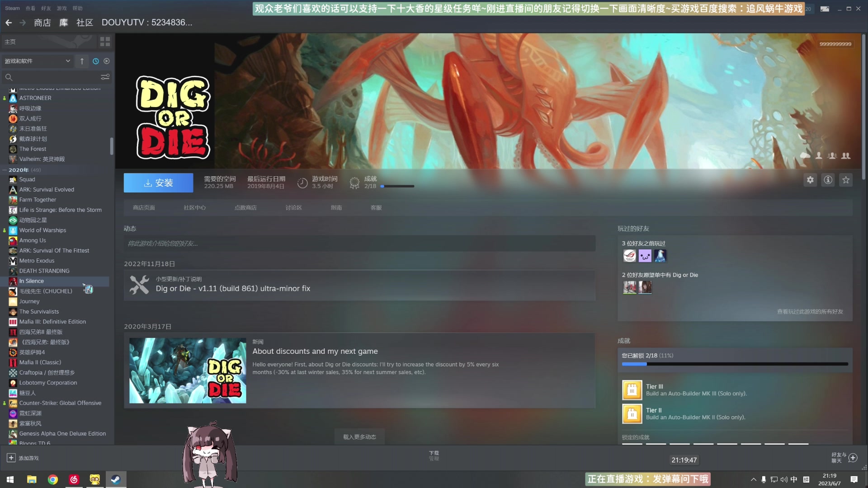Image resolution: width=868 pixels, height=488 pixels.
Task: Click the achievements progress bar 2/18
Action: click(397, 186)
